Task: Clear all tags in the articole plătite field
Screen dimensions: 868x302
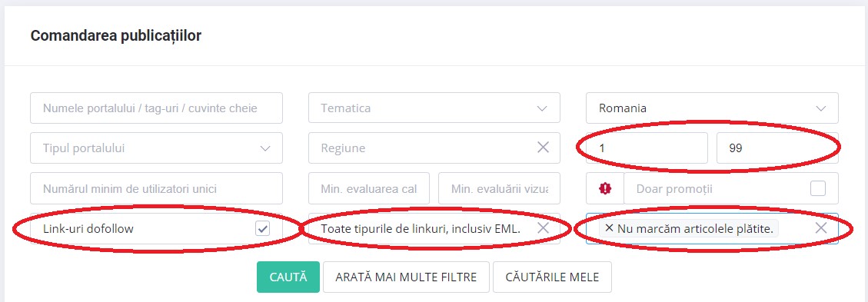Action: [x=821, y=228]
